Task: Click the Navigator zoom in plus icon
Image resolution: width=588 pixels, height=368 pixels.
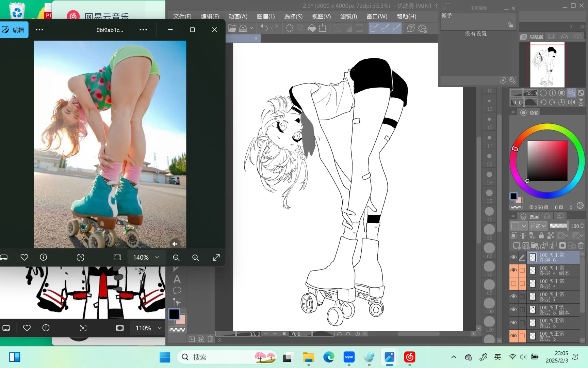Action: click(x=552, y=93)
